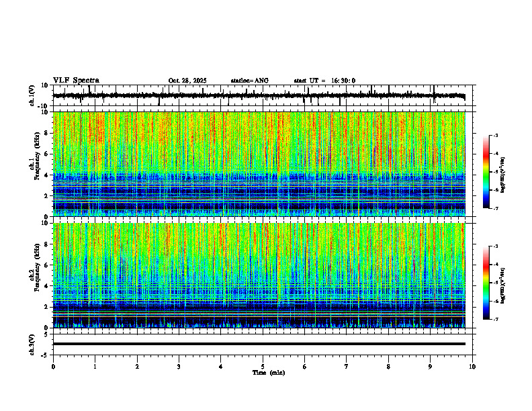Click the "3" tick on the time axis
The height and width of the screenshot is (411, 532).
(x=179, y=367)
